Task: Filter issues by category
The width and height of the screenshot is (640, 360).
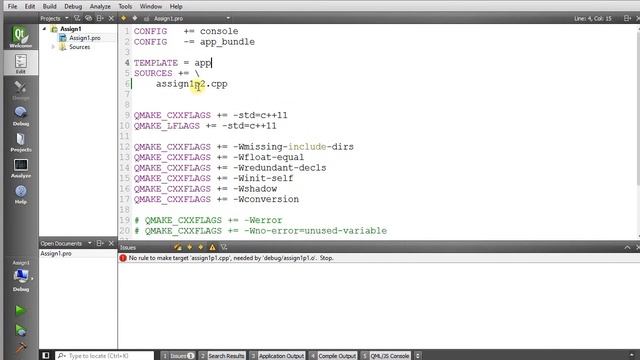Action: point(224,247)
